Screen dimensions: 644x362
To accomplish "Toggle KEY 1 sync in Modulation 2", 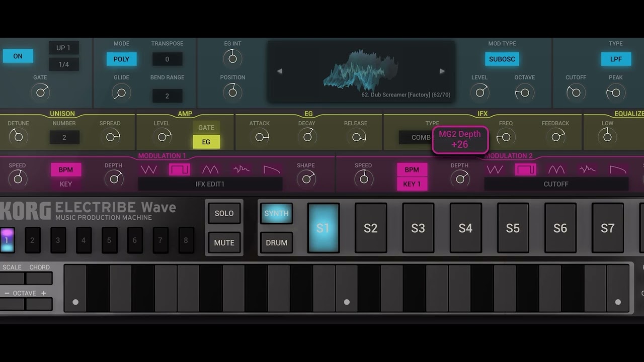I will [412, 184].
